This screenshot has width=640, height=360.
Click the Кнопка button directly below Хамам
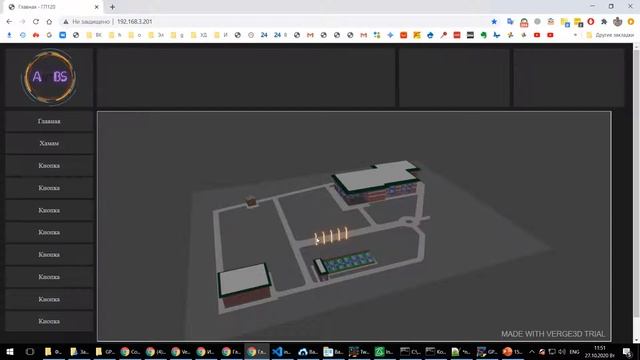(49, 166)
